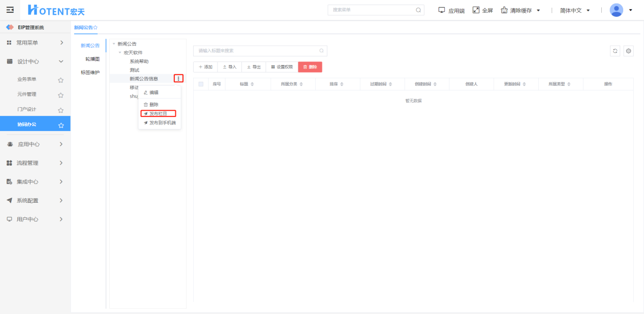
Task: Collapse the 宏天软件 tree node
Action: pos(120,52)
